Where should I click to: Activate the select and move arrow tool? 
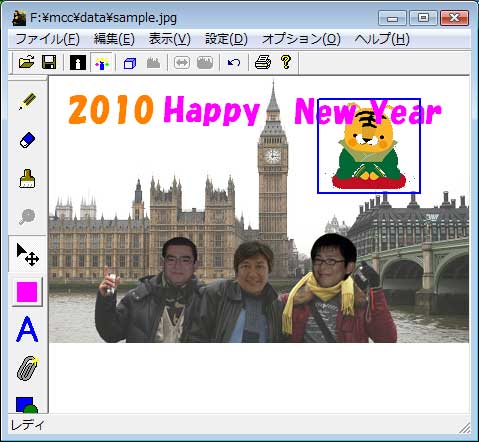(x=27, y=255)
